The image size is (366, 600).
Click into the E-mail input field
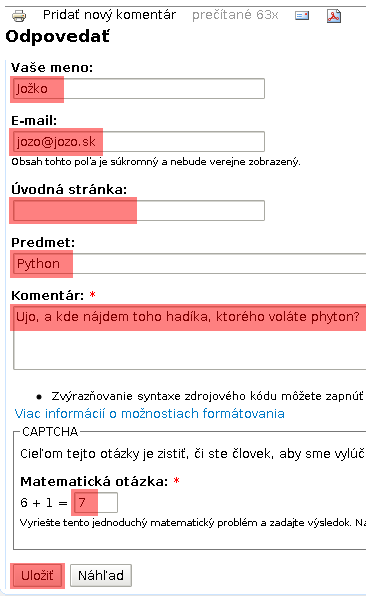pos(139,142)
